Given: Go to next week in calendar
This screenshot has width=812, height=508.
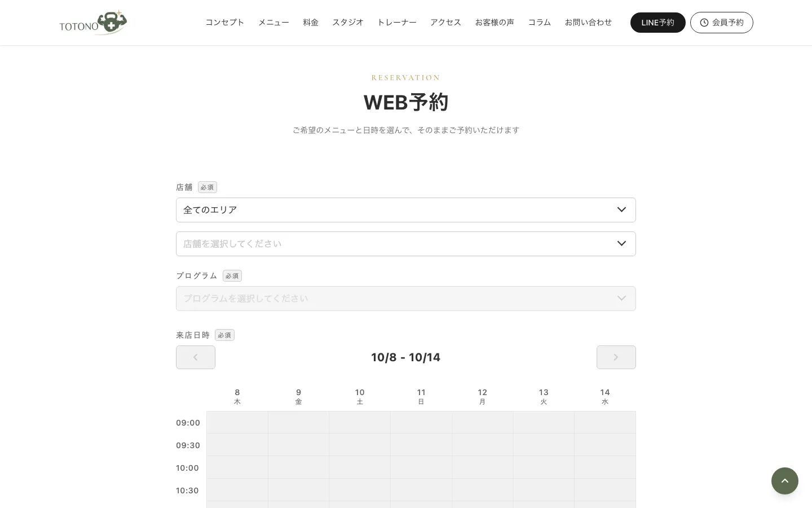Looking at the screenshot, I should click(616, 357).
